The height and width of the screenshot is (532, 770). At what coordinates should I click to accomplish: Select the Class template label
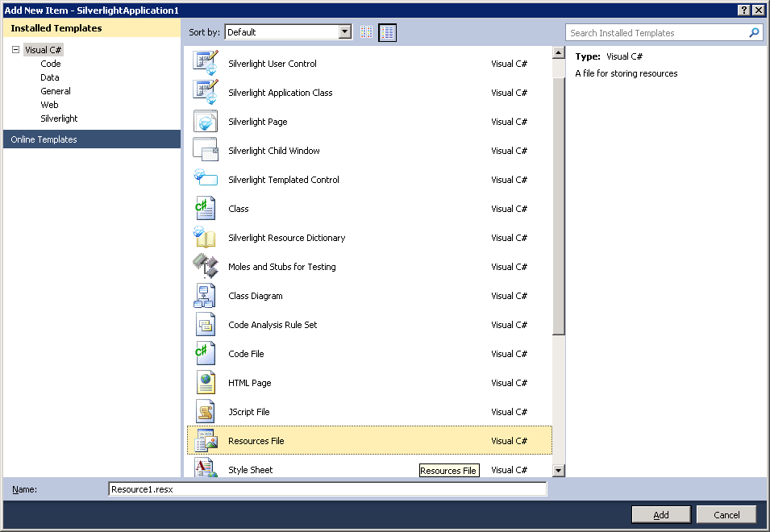(x=239, y=209)
